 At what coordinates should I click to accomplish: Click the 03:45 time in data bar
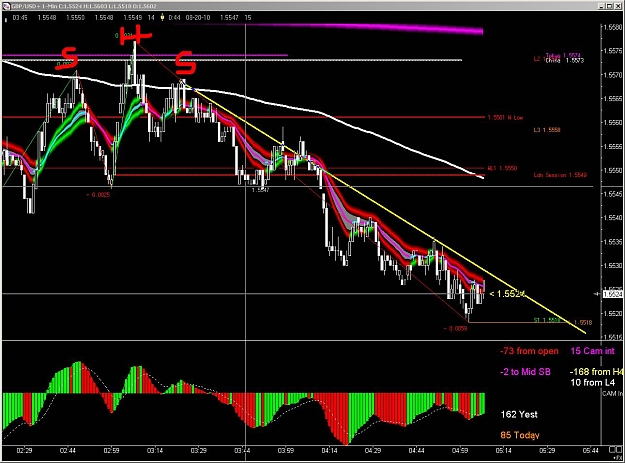20,18
